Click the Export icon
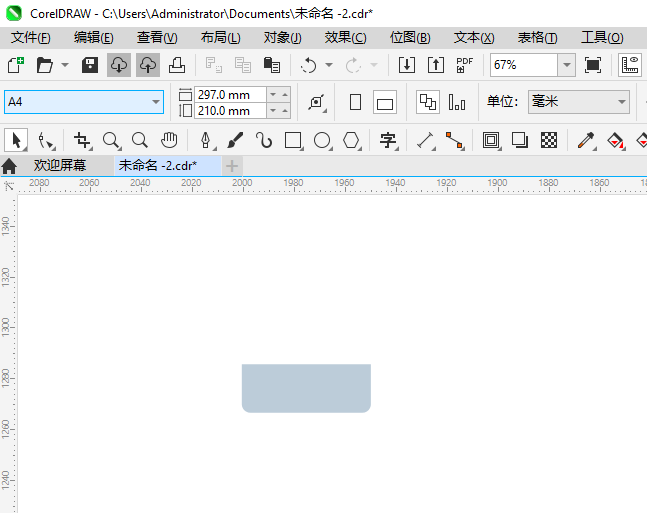 [436, 65]
